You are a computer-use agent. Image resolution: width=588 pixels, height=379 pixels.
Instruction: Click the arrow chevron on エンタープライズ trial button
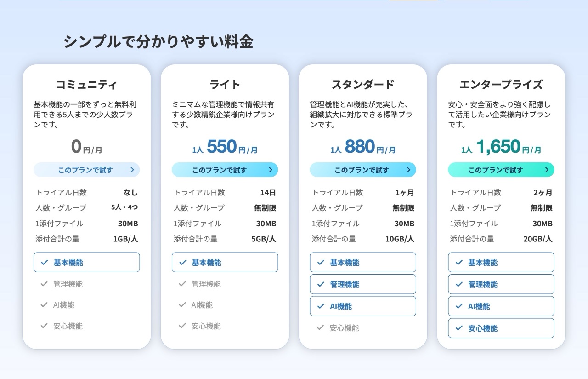coord(547,170)
